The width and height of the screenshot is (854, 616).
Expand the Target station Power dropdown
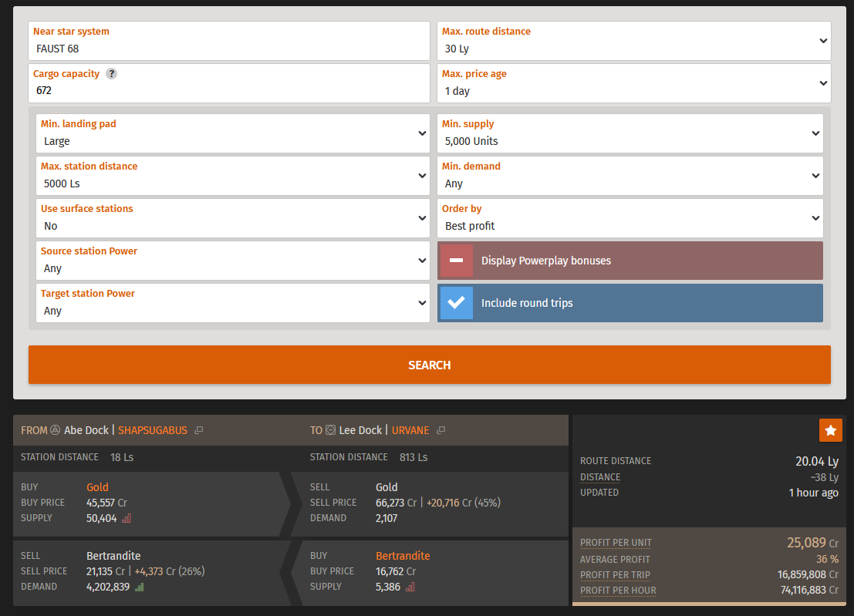pyautogui.click(x=233, y=303)
